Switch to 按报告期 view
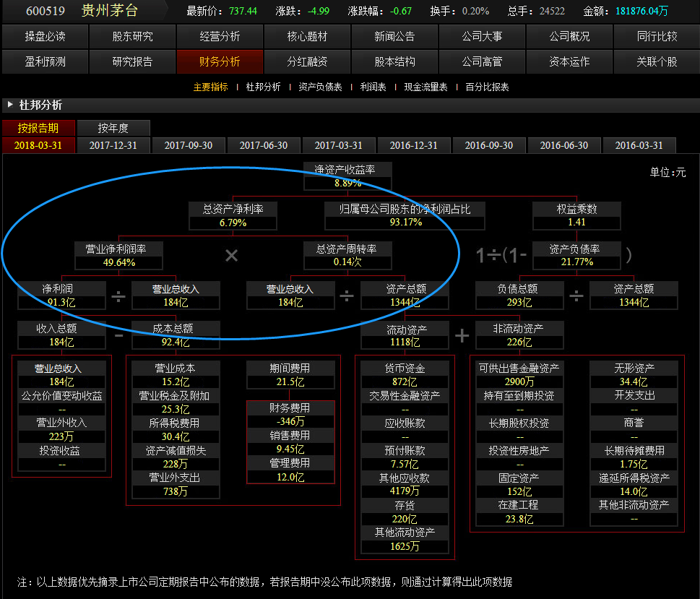Image resolution: width=700 pixels, height=599 pixels. click(x=38, y=128)
